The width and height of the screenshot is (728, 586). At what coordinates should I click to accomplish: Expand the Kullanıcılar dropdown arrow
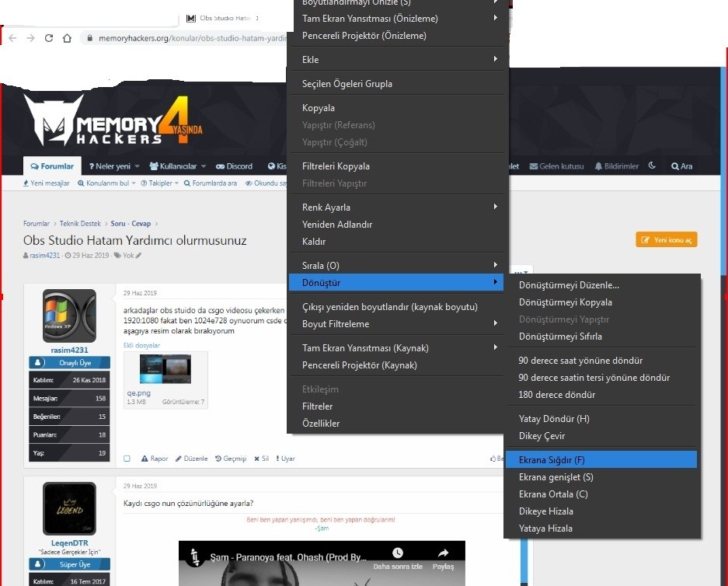coord(204,166)
